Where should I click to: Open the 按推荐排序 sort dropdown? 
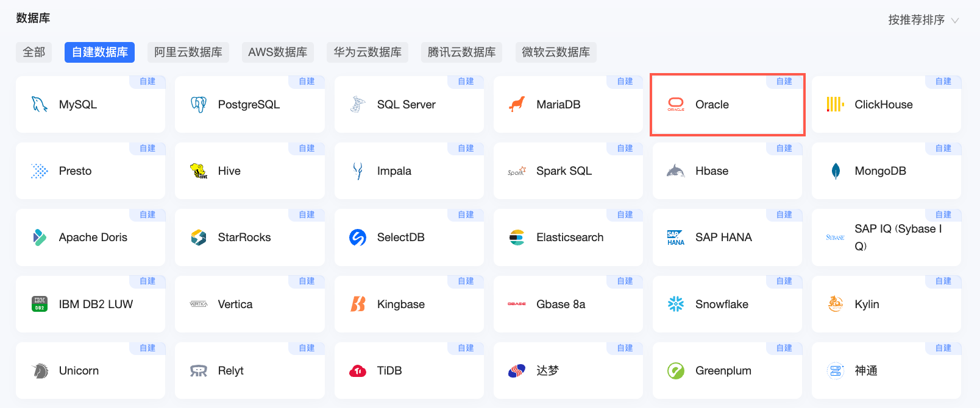923,20
